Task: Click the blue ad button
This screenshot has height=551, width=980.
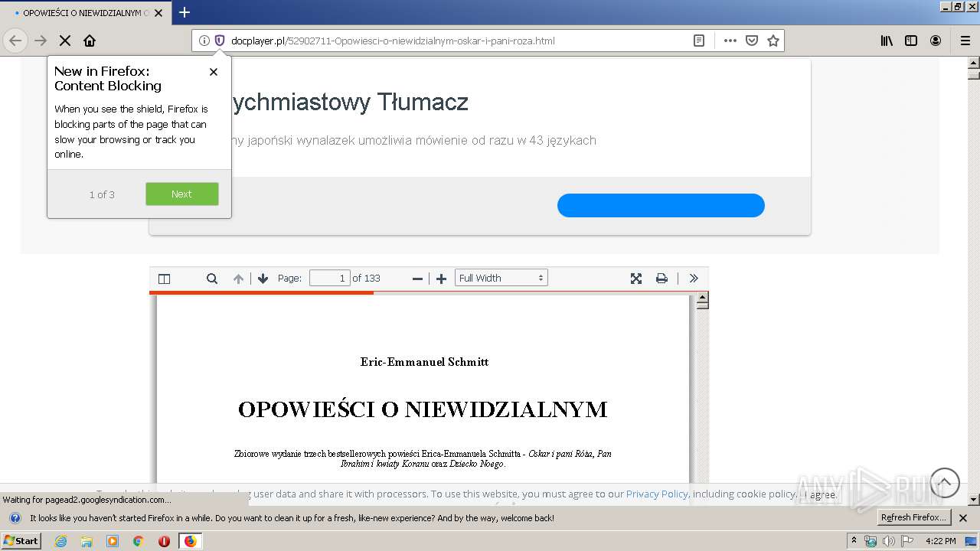Action: pos(661,205)
